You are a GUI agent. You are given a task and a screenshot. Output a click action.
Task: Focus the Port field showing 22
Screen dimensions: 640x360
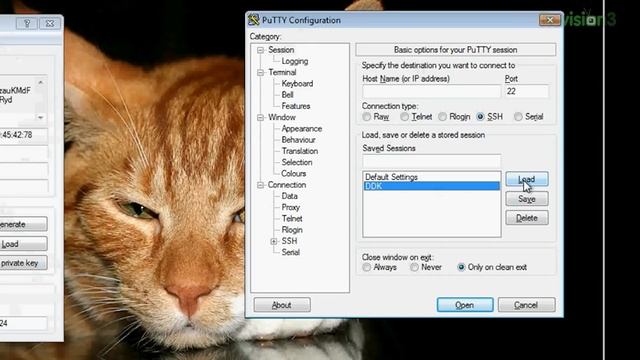(x=527, y=91)
